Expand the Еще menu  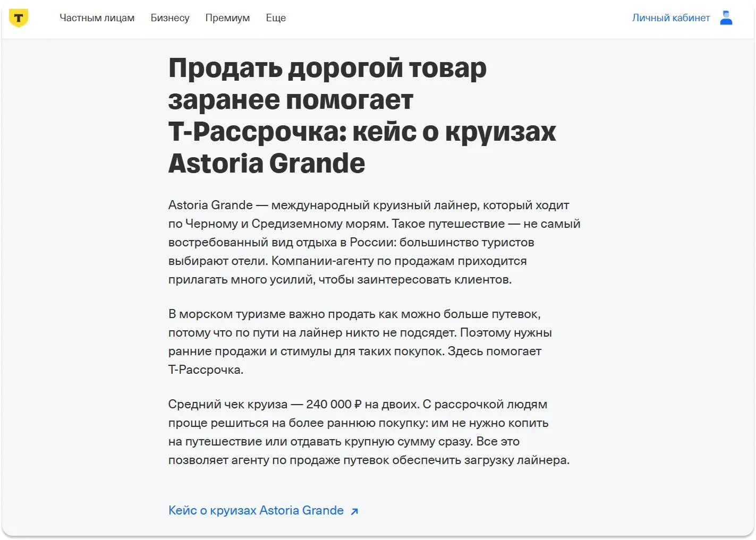click(276, 18)
